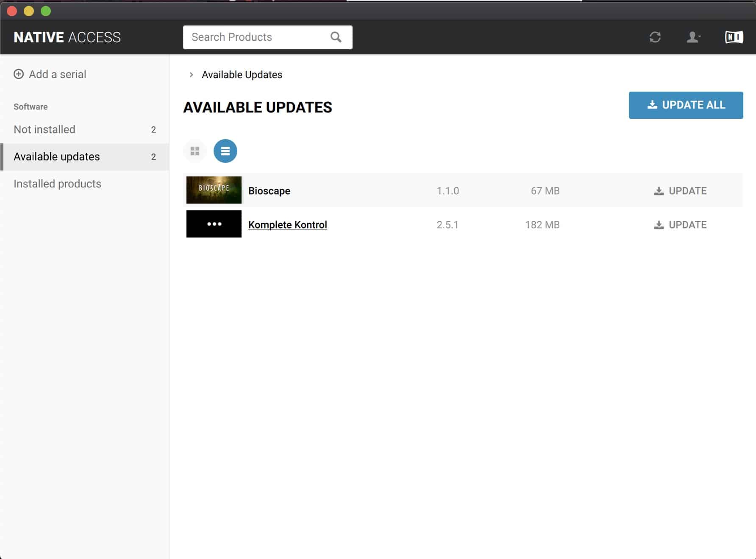Click the Software section label
Screen dimensions: 756x559
coord(31,107)
